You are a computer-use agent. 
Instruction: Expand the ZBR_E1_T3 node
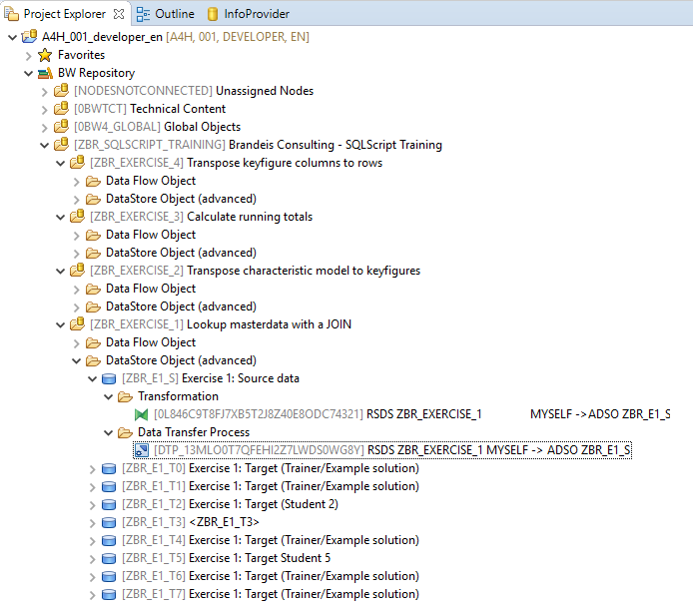[92, 523]
